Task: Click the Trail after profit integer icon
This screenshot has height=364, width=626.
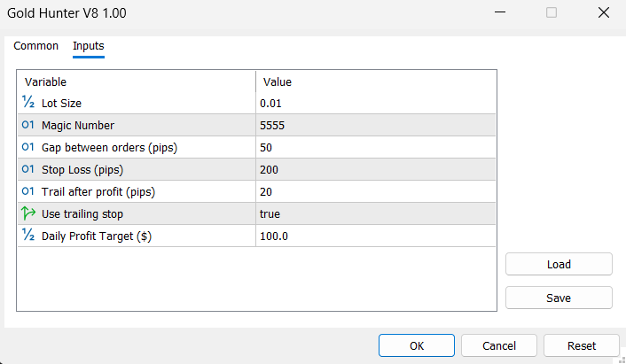Action: coord(27,192)
